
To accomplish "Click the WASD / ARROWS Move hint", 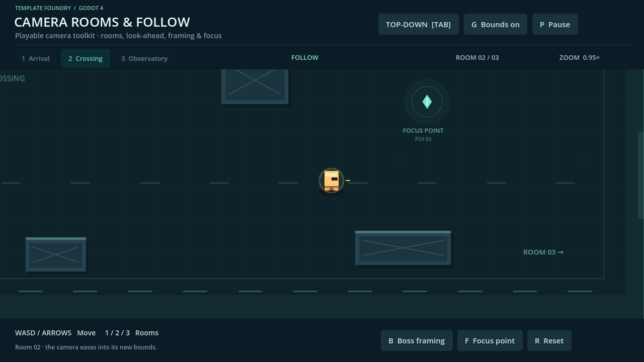I will point(55,333).
